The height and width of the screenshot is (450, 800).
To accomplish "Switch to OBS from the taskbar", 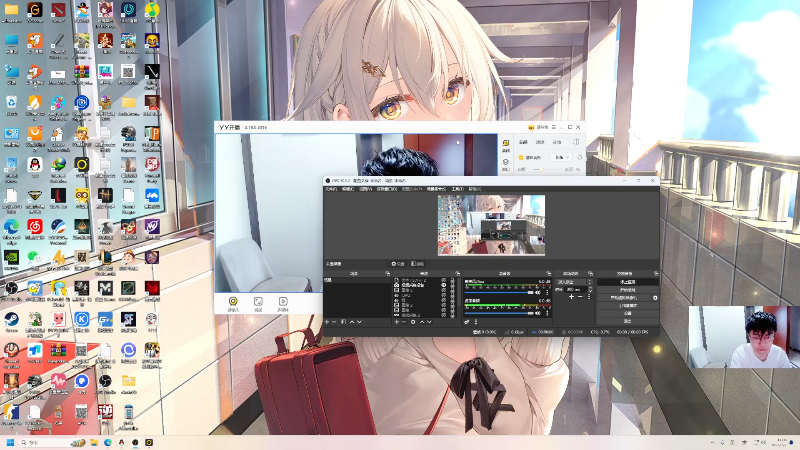I will [x=135, y=442].
